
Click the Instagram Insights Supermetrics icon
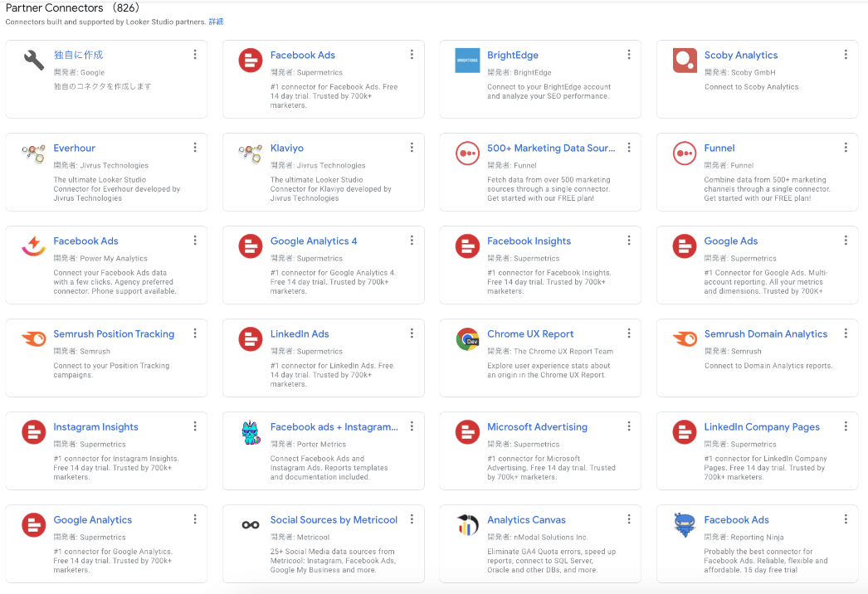34,432
